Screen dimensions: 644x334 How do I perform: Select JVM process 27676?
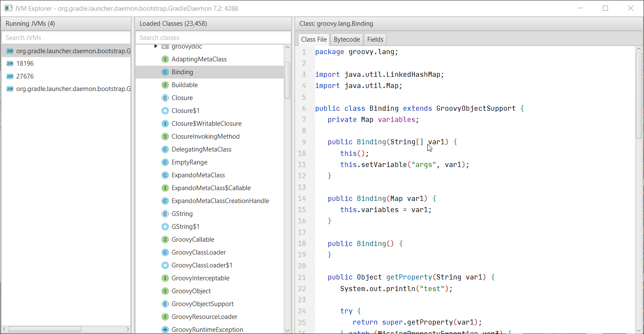pyautogui.click(x=66, y=76)
